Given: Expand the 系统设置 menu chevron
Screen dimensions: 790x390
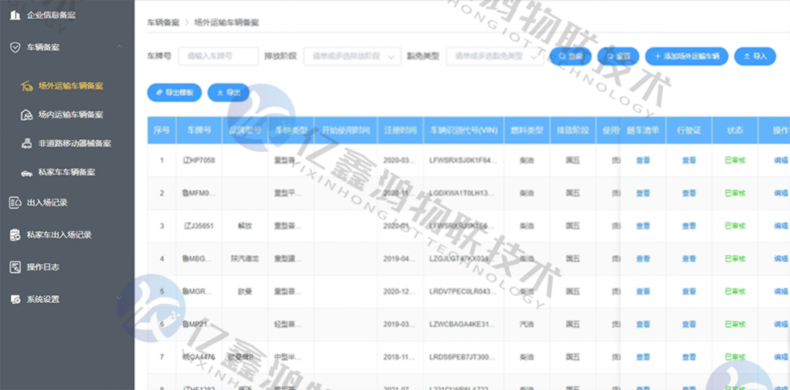Looking at the screenshot, I should (119, 299).
